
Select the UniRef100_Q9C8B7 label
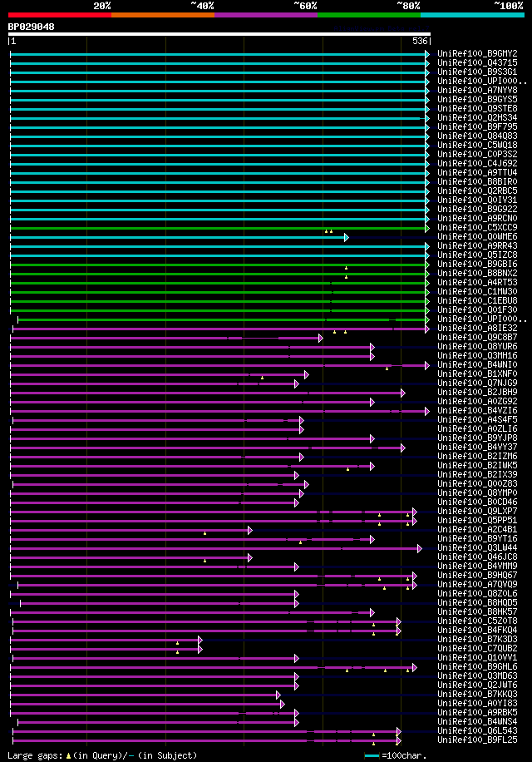[477, 337]
